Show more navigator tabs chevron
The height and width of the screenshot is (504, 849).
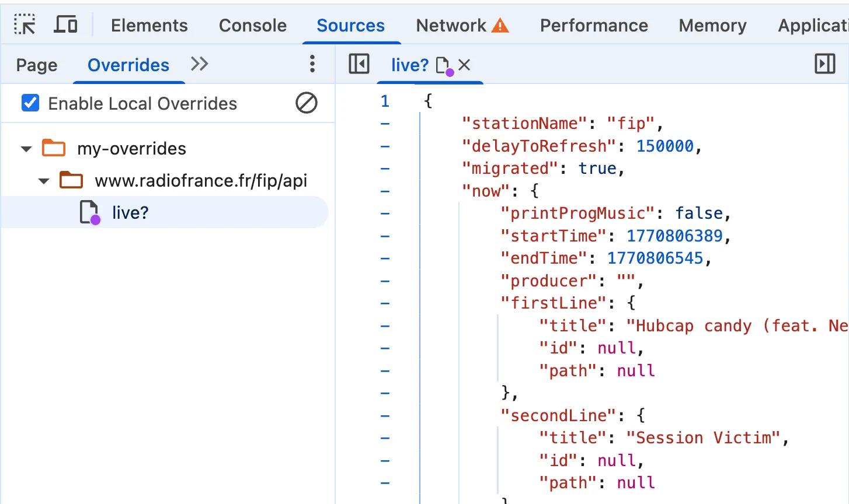tap(200, 64)
